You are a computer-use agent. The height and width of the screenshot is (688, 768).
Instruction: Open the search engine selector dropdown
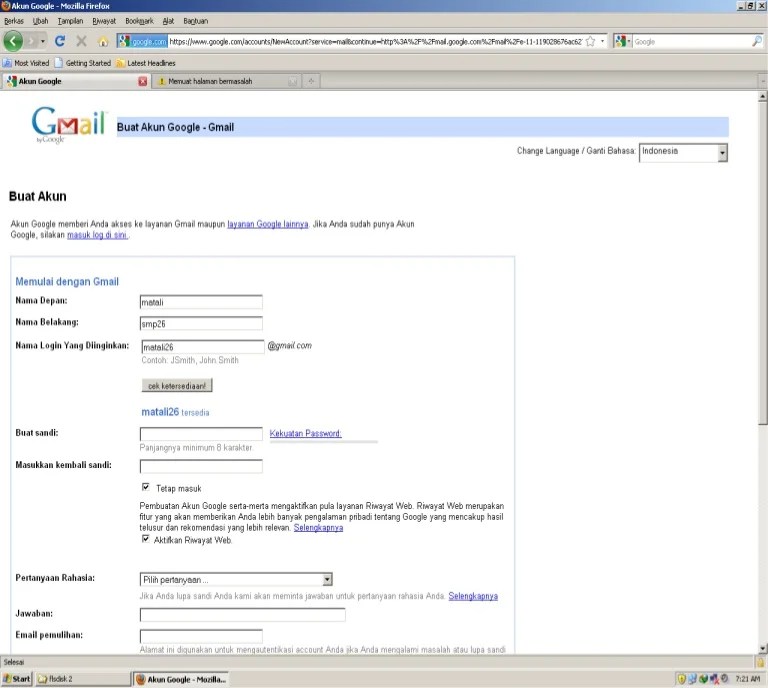[623, 42]
